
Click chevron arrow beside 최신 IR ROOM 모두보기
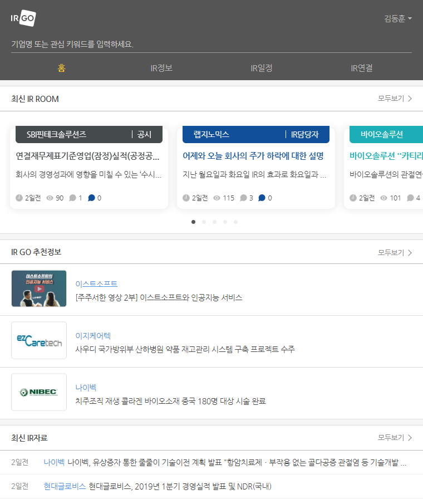(410, 99)
